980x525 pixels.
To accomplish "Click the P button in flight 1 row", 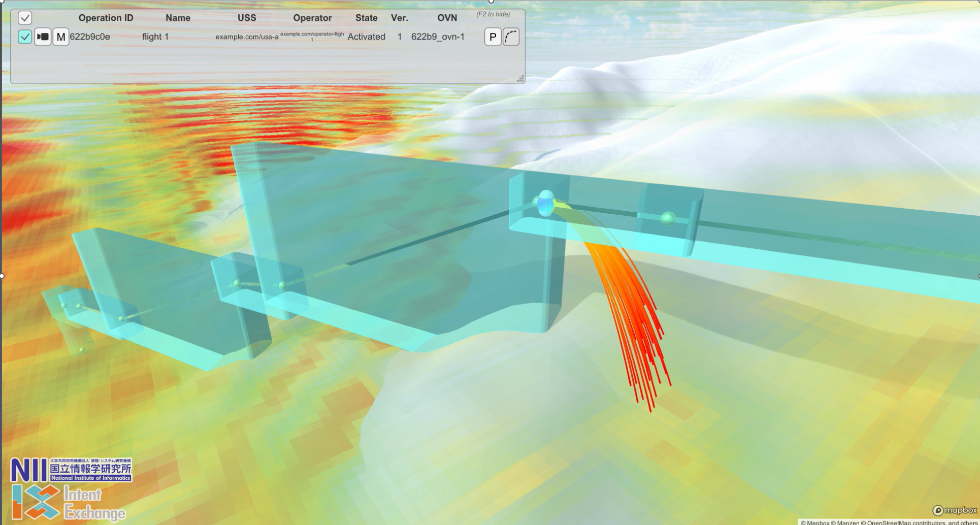I will (x=493, y=37).
